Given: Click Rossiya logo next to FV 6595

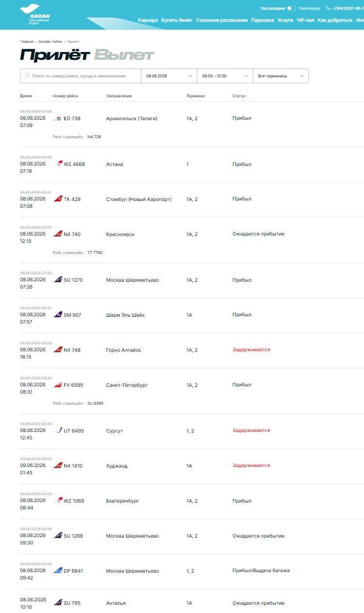Looking at the screenshot, I should pos(58,385).
